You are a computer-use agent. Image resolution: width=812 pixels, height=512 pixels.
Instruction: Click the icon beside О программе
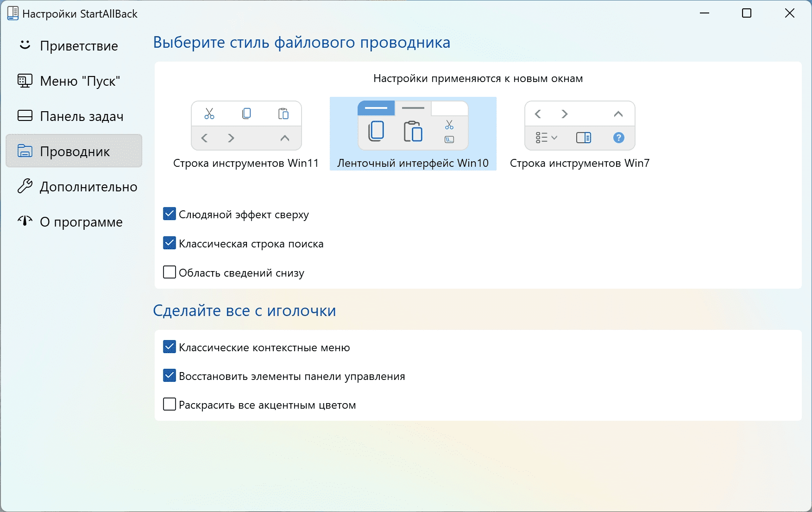click(25, 221)
